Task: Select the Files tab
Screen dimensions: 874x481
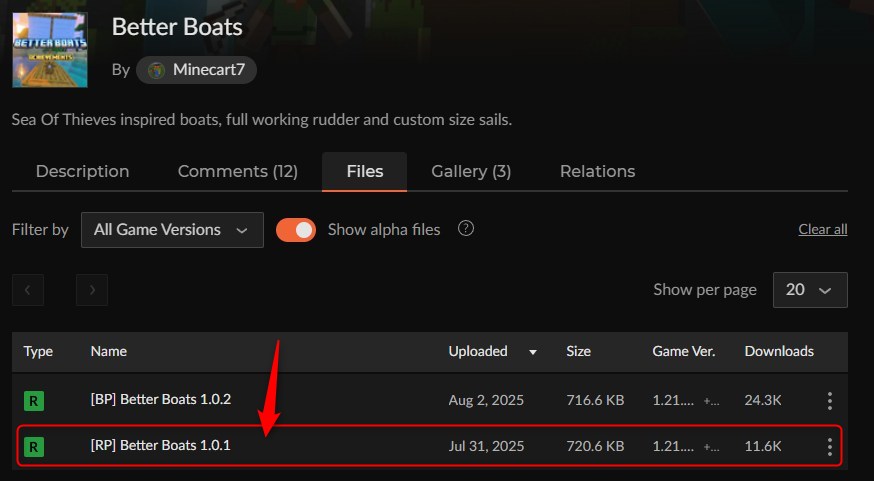Action: tap(365, 172)
